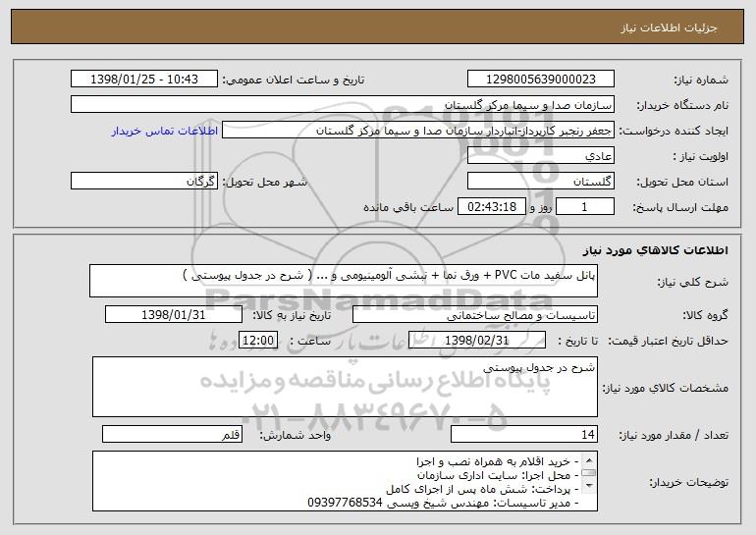Click the priority field showing عادی
The image size is (756, 535).
pyautogui.click(x=540, y=156)
